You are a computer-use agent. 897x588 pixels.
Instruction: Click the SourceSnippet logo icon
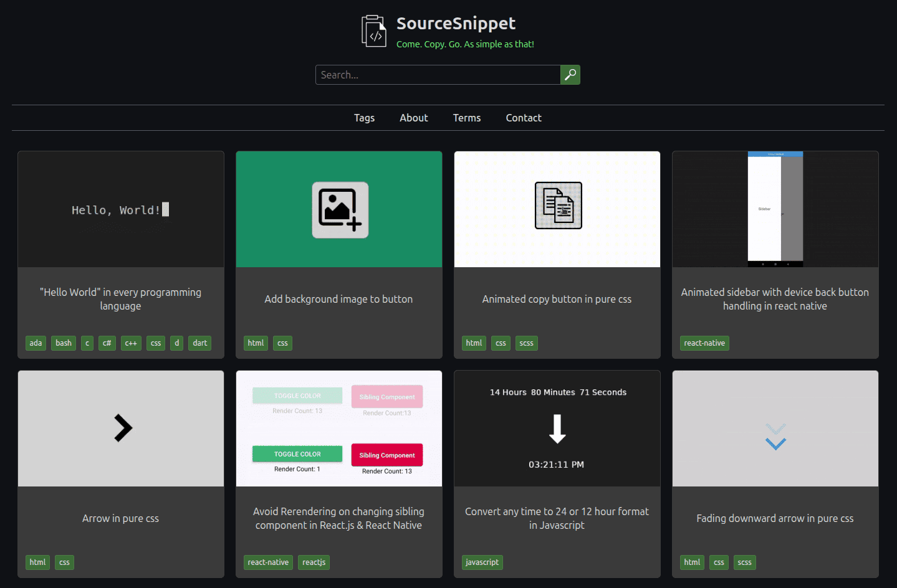tap(374, 31)
